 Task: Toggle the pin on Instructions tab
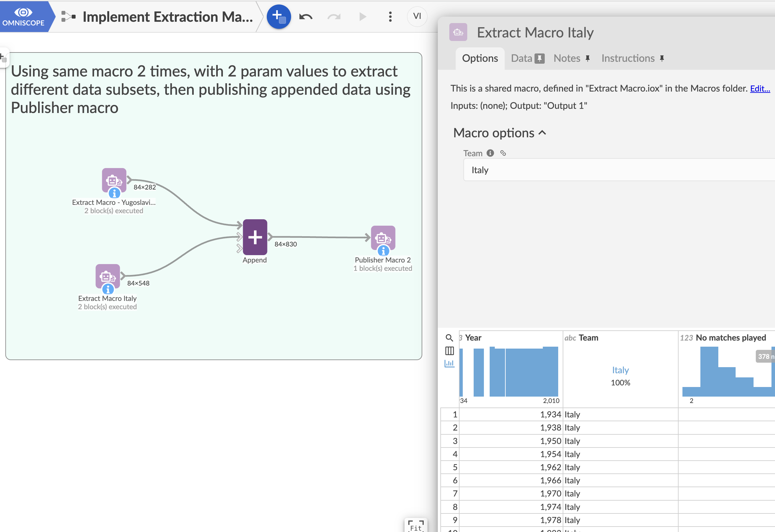(x=662, y=58)
